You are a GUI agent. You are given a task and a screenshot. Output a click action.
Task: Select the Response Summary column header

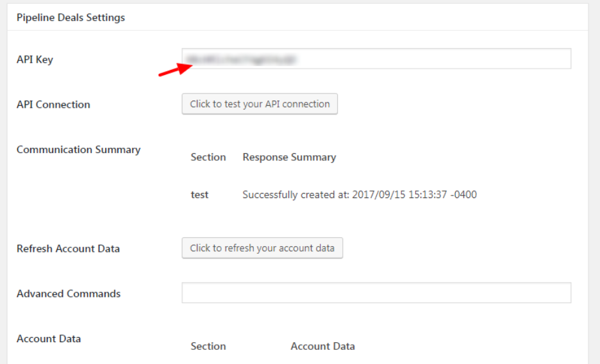(x=289, y=157)
